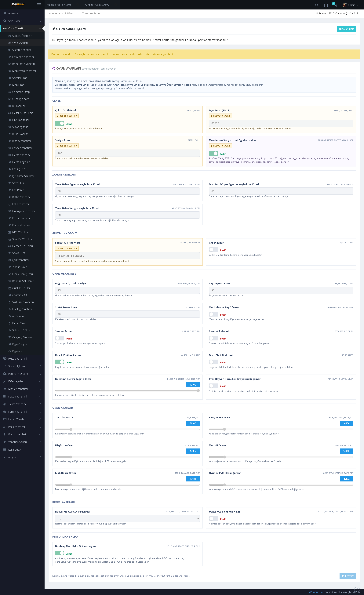The width and height of the screenshot is (364, 595).
Task: Open Beceri Master Geçiş Seviyesi dropdown
Action: [127, 518]
